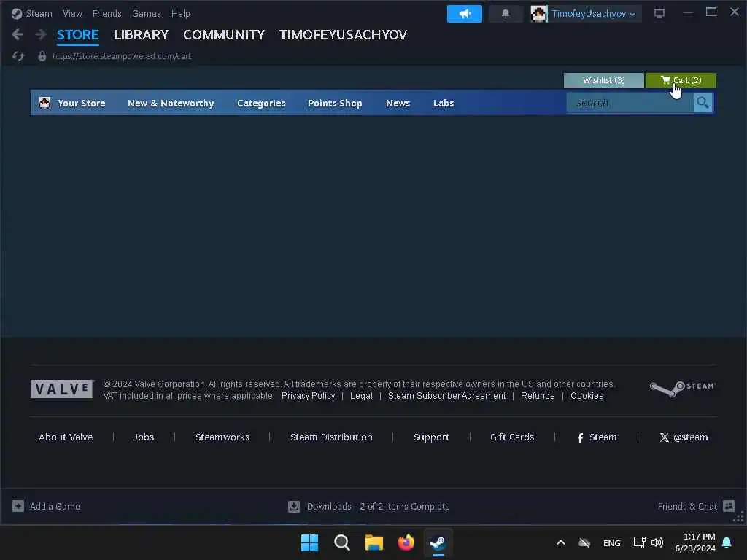Open the TIMOFEYUSACHYOV profile tab
Viewport: 747px width, 560px height.
[x=343, y=35]
